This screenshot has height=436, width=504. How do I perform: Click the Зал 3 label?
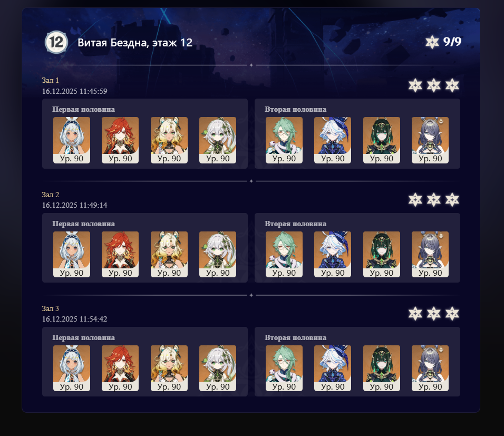point(51,308)
